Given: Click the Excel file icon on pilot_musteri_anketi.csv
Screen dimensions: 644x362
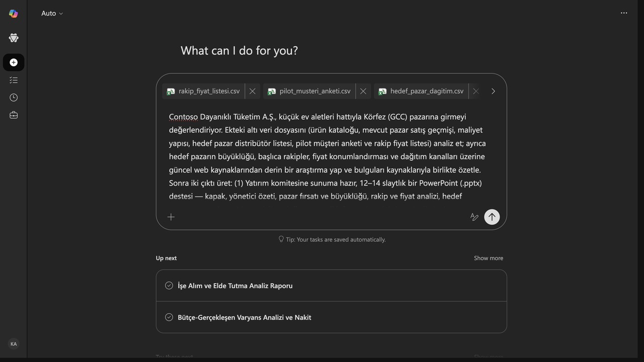Looking at the screenshot, I should tap(272, 91).
